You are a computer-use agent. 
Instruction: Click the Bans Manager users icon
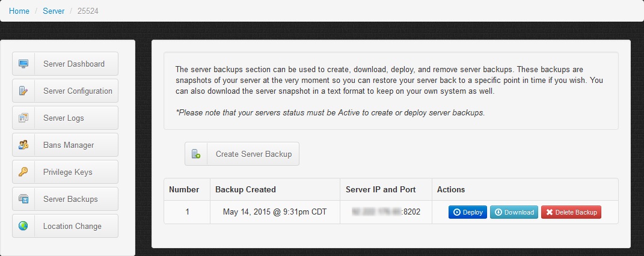pyautogui.click(x=23, y=145)
